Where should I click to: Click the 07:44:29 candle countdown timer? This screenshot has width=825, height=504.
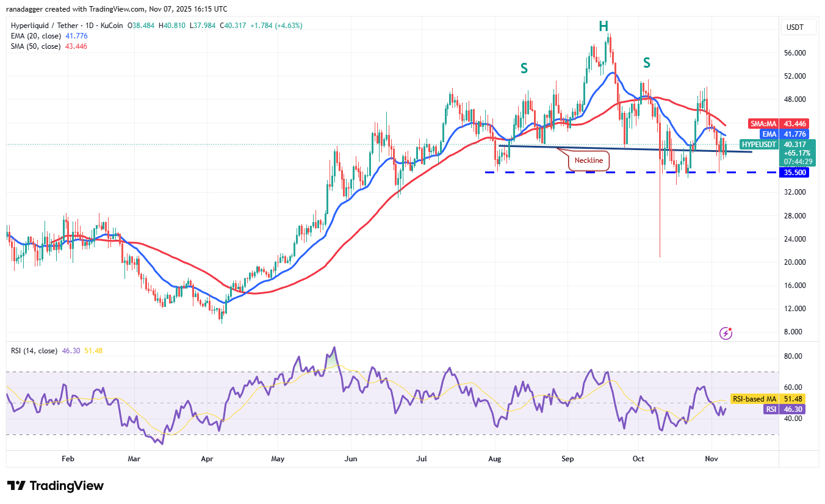[x=796, y=162]
